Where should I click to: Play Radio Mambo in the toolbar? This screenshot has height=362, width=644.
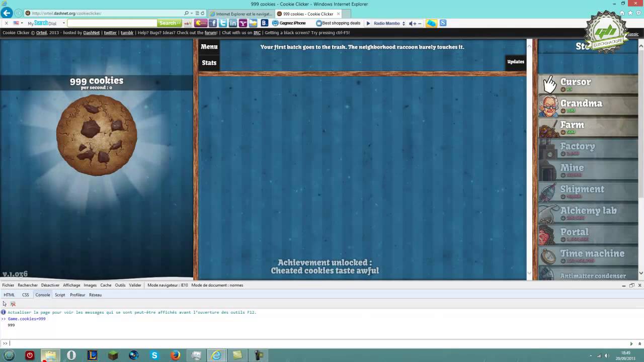coord(368,23)
